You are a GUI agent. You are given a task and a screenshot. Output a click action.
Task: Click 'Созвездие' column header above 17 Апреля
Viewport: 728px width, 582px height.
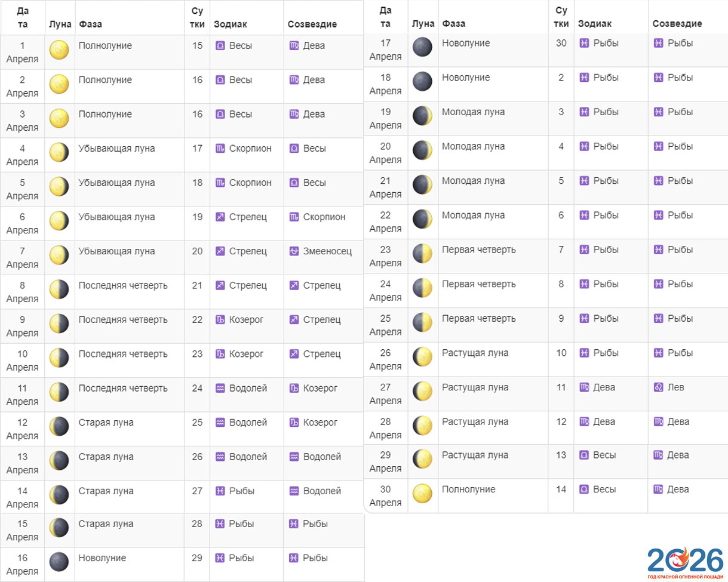tap(677, 24)
